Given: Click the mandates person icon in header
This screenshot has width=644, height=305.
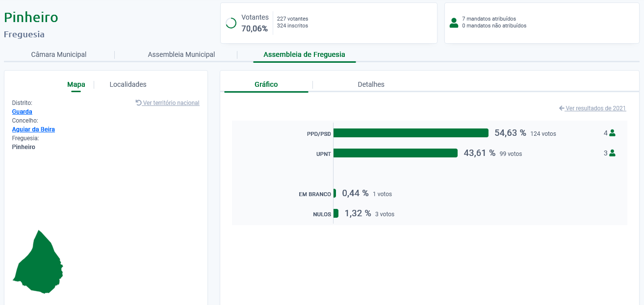Looking at the screenshot, I should (454, 23).
